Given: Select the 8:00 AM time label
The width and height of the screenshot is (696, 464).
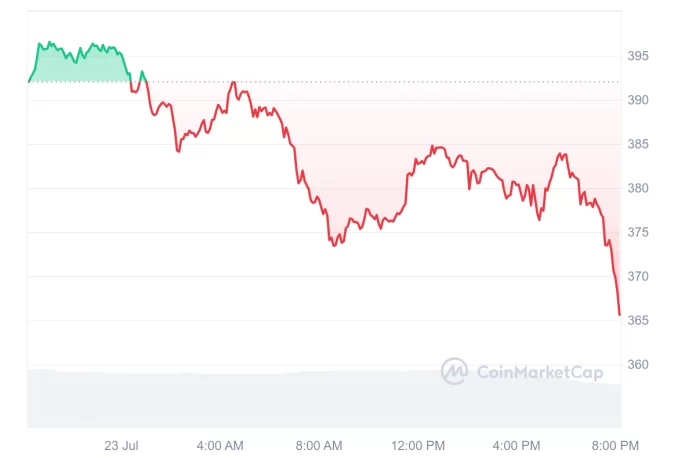Looking at the screenshot, I should [x=319, y=444].
